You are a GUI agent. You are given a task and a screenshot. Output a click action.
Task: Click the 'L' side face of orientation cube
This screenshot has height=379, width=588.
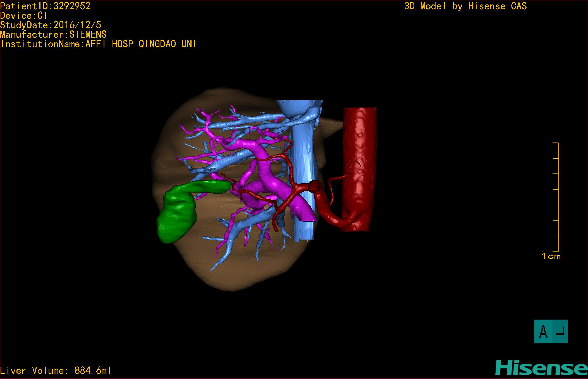point(560,331)
